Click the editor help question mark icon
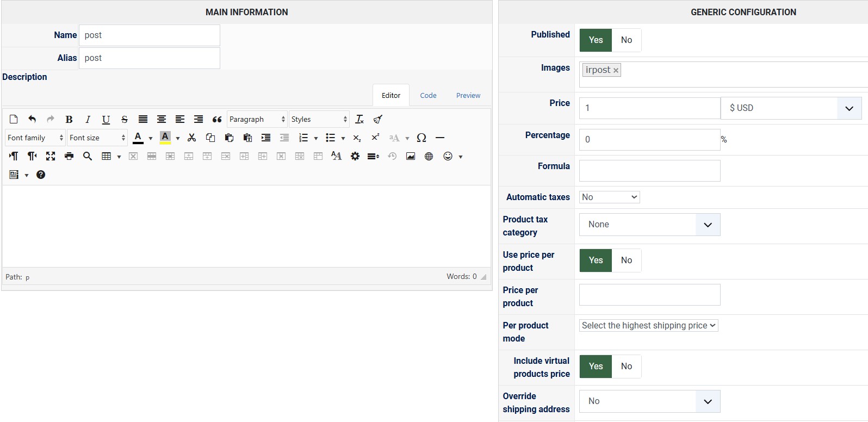This screenshot has width=868, height=422. [41, 175]
